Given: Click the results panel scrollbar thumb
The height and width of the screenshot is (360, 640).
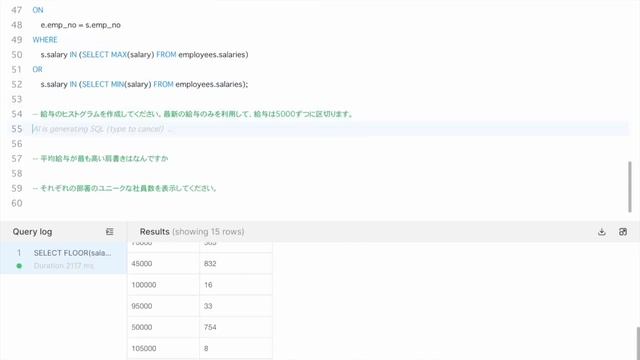Looking at the screenshot, I should coord(638,343).
